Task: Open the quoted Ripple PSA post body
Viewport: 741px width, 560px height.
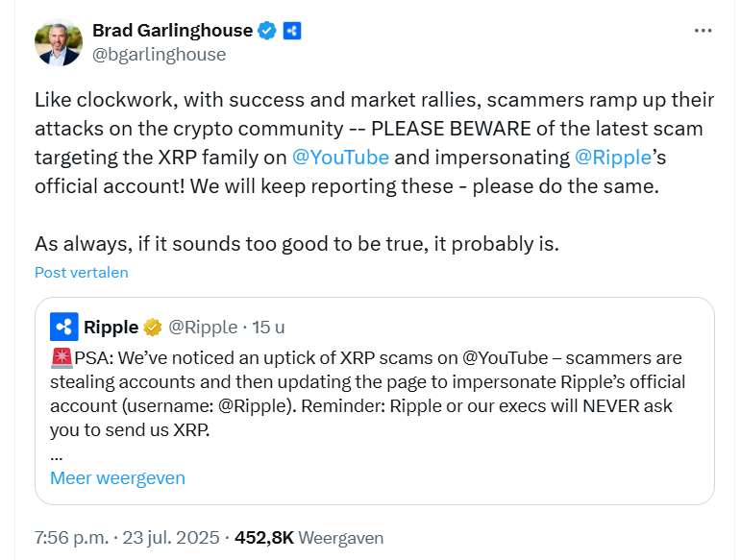Action: tap(375, 394)
